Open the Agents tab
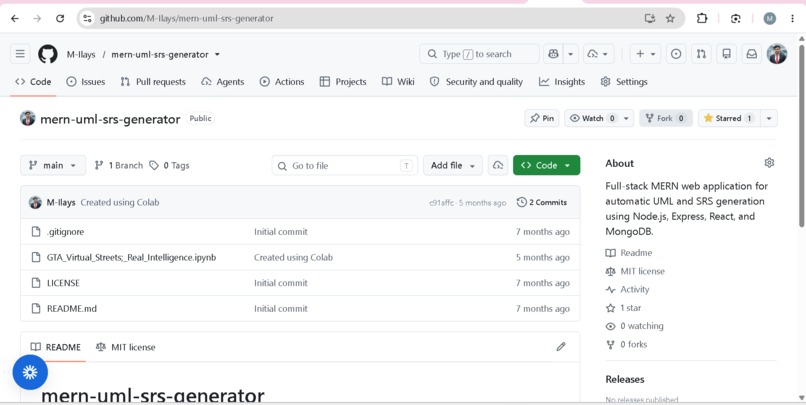 click(223, 82)
